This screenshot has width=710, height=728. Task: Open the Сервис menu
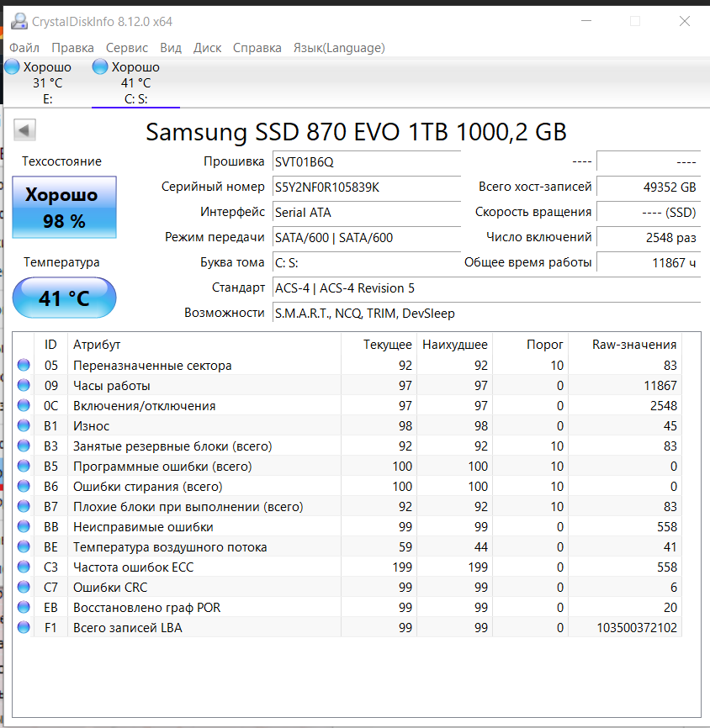(x=127, y=48)
